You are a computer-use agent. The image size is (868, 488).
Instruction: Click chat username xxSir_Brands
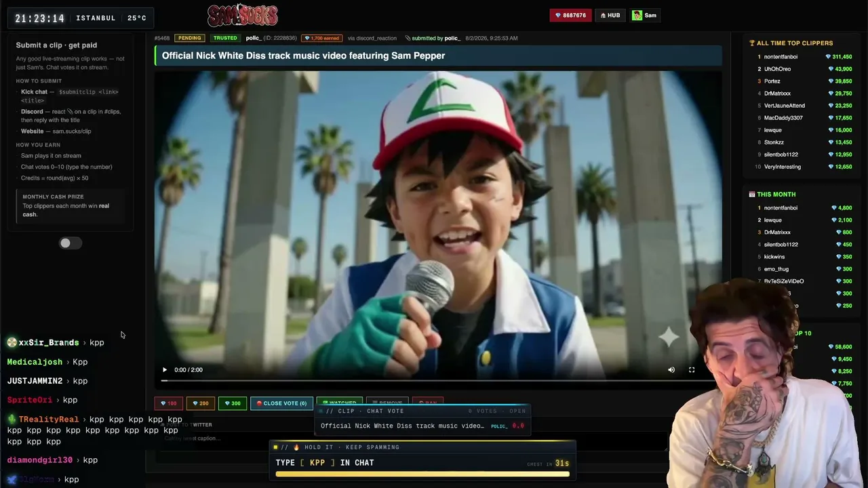point(49,343)
